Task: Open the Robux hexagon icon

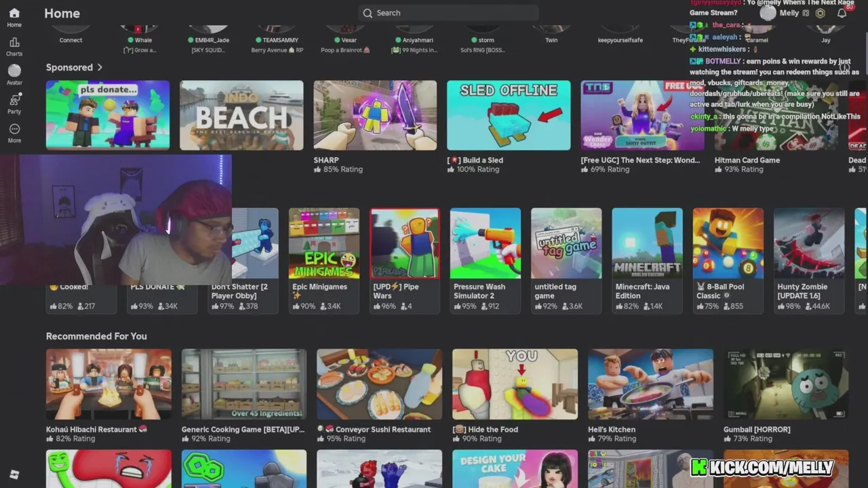Action: 820,13
